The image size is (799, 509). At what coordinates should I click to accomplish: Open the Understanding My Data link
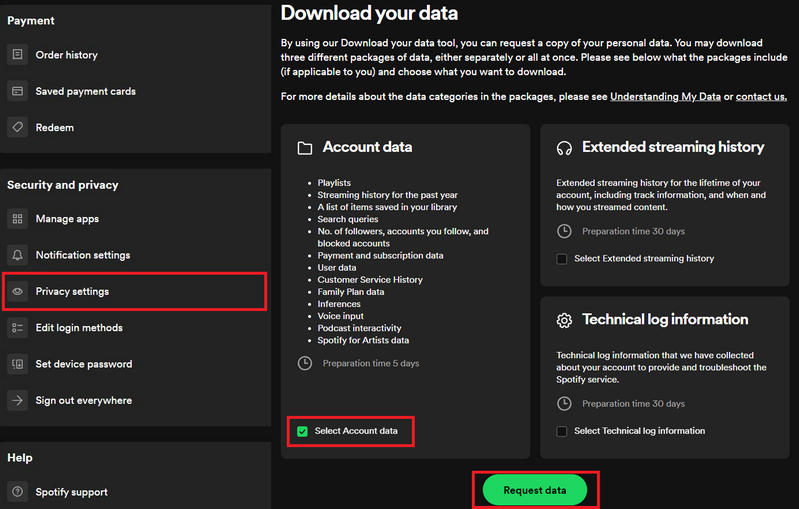click(665, 96)
